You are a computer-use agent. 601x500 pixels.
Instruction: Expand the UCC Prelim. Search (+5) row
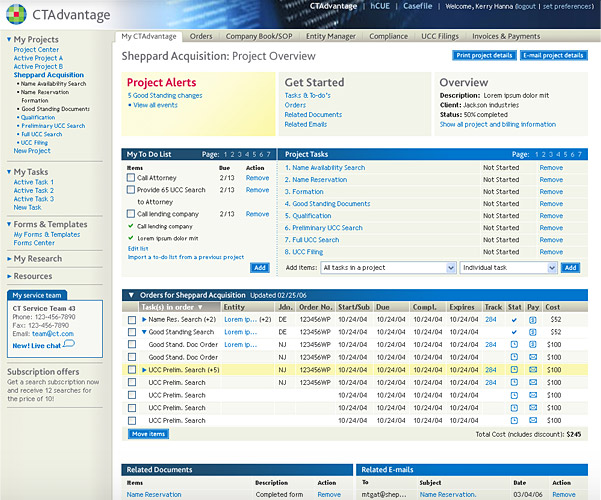pyautogui.click(x=144, y=370)
